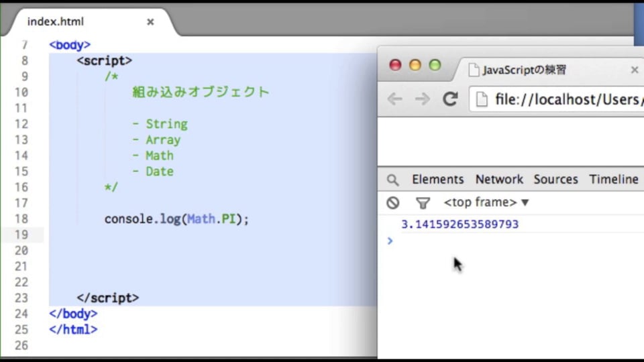Click the '- Date' comment line

coord(153,172)
